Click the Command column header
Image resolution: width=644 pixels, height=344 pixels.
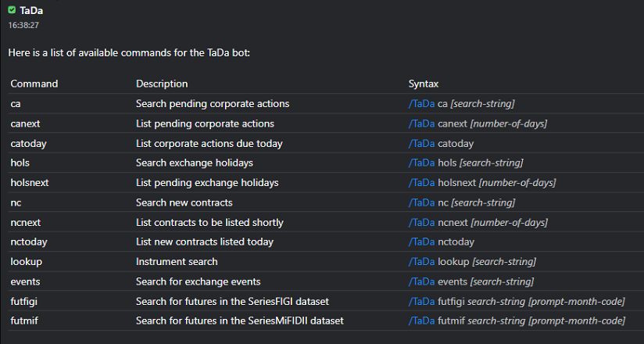(34, 84)
